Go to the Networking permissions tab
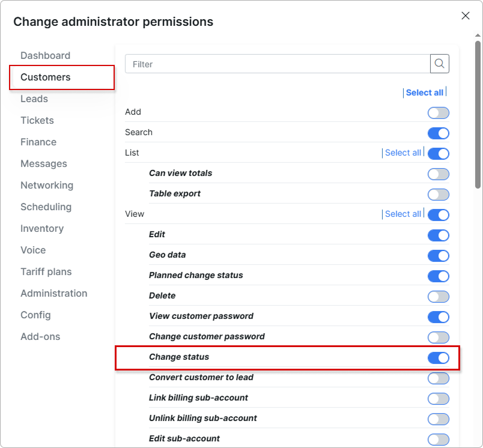This screenshot has width=483, height=448. [x=47, y=185]
